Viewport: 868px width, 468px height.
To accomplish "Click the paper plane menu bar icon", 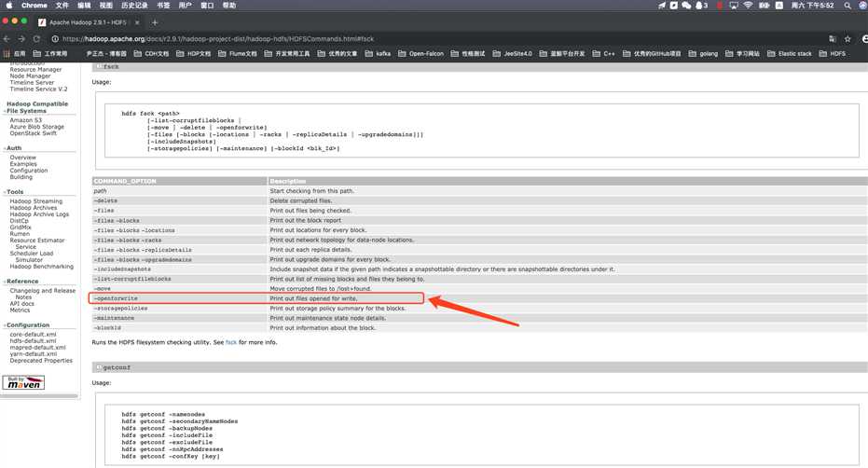I will tap(662, 5).
